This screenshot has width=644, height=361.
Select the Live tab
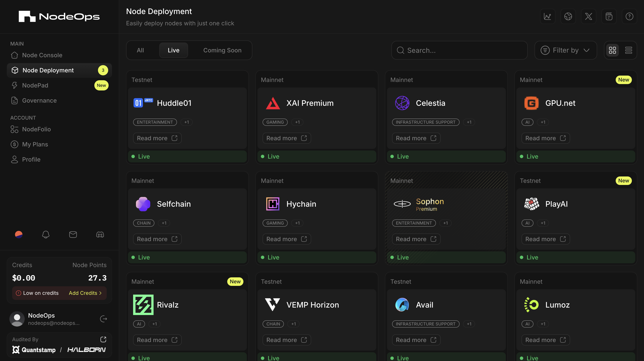174,50
